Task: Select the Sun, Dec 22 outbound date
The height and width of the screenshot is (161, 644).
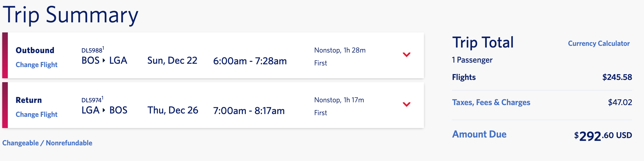Action: click(x=172, y=61)
